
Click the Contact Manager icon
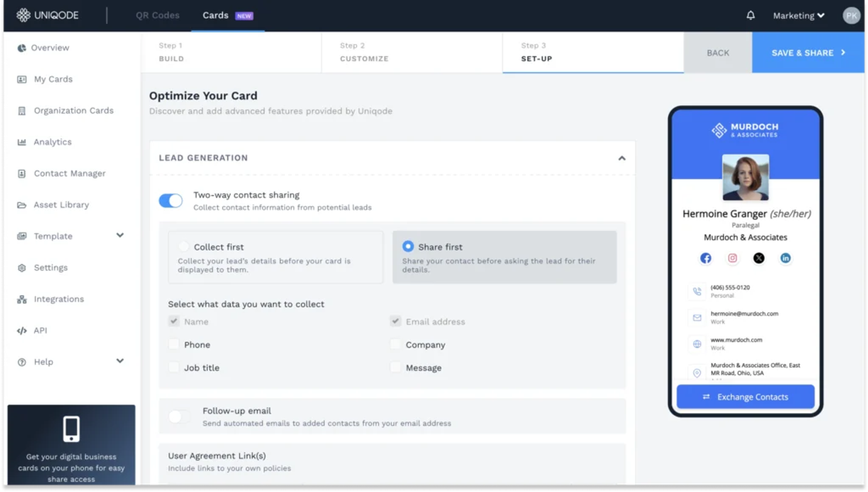(x=22, y=174)
